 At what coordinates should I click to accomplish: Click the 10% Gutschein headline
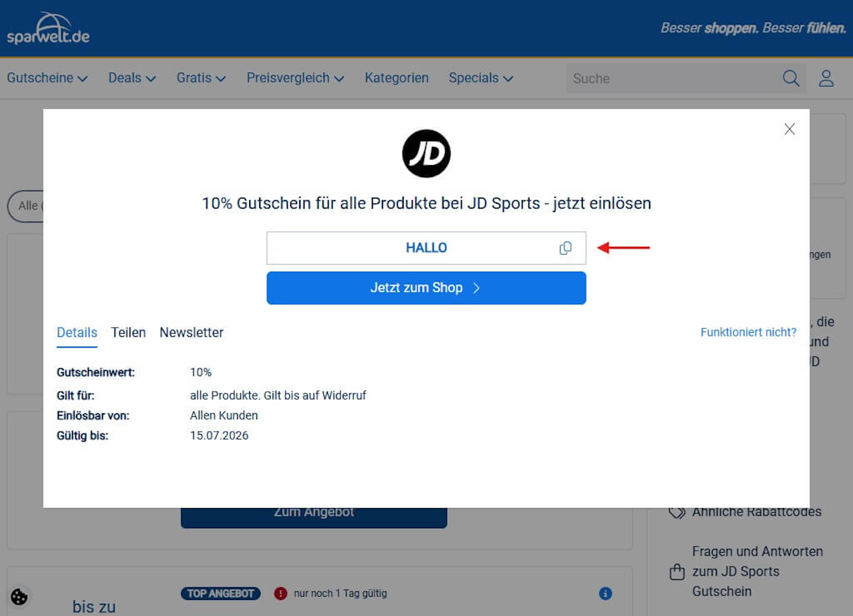(x=426, y=203)
